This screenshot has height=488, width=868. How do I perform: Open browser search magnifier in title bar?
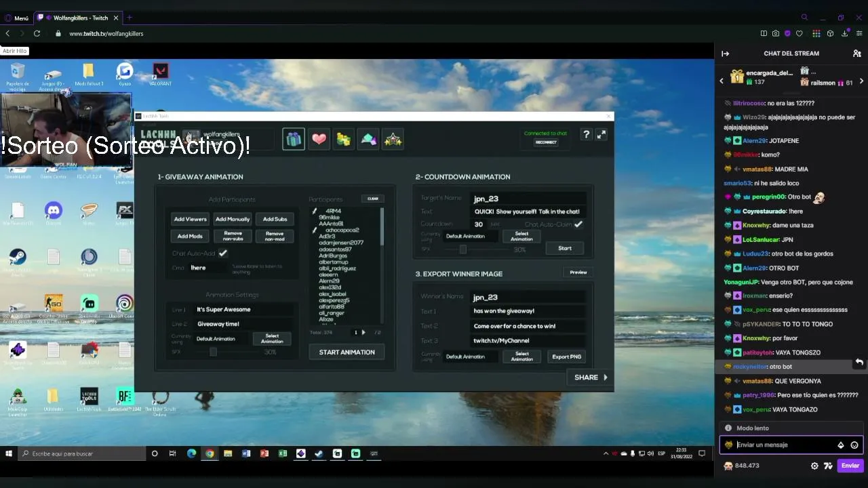click(x=804, y=18)
